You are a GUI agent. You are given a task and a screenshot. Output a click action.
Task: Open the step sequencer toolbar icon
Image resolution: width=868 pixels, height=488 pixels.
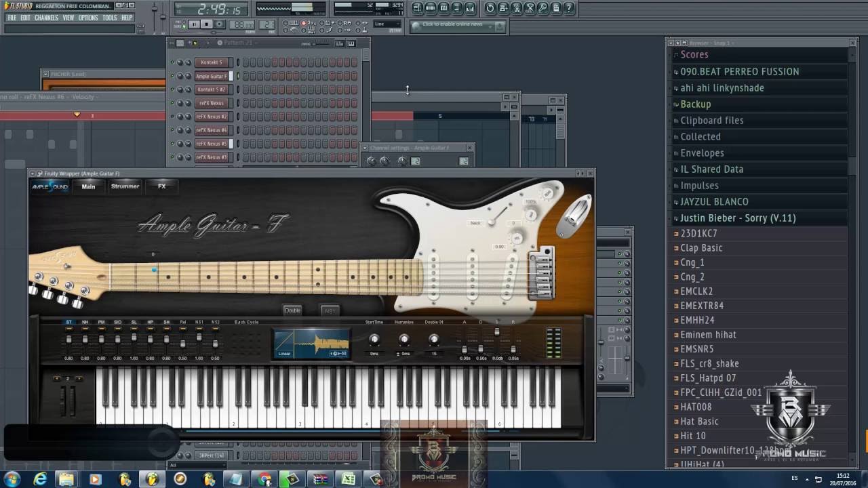click(x=431, y=8)
